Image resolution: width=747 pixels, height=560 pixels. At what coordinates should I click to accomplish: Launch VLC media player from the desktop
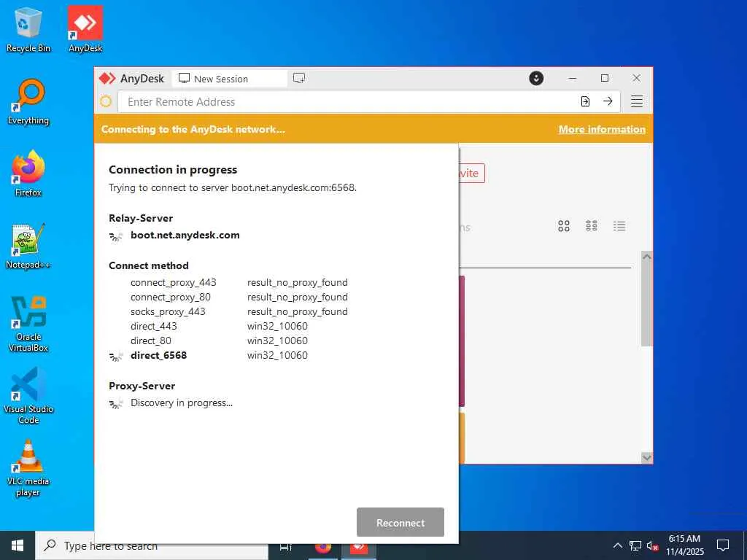tap(28, 469)
